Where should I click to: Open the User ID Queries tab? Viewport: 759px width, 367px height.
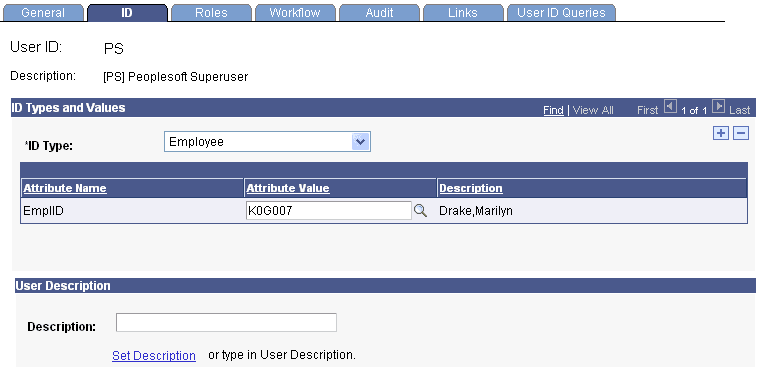tap(561, 13)
